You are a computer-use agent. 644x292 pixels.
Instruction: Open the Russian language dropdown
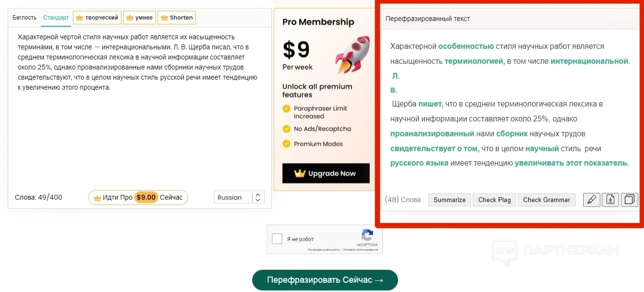239,197
